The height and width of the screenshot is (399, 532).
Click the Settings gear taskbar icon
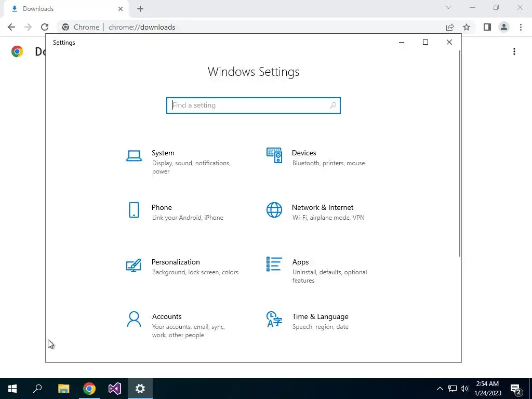pyautogui.click(x=140, y=389)
